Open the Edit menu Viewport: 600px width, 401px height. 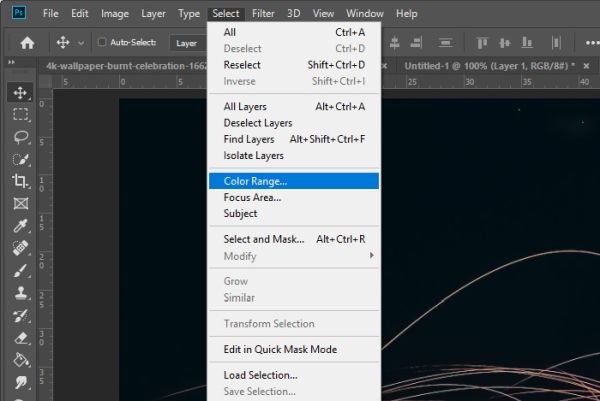tap(80, 14)
